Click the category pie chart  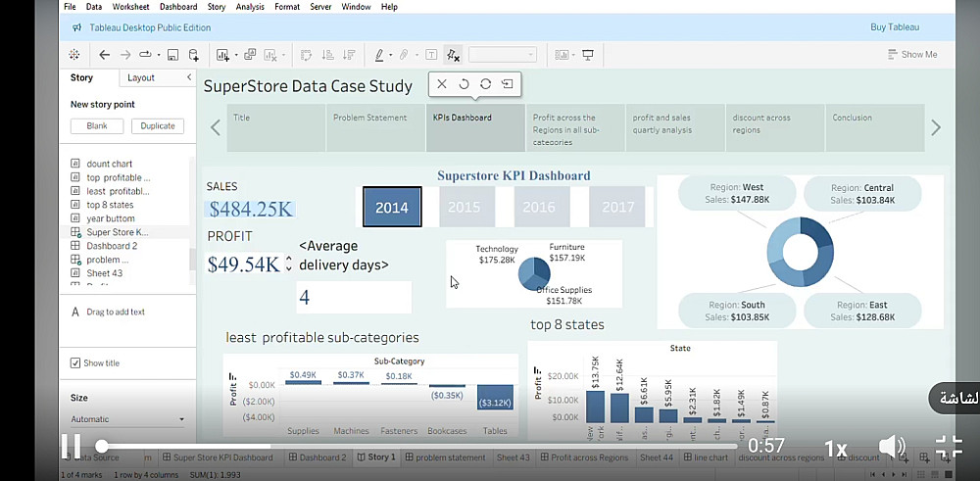(x=534, y=273)
